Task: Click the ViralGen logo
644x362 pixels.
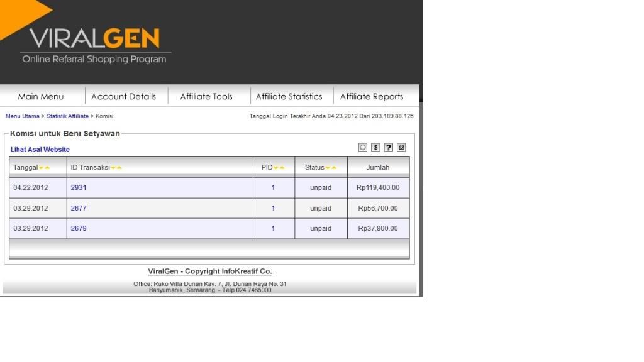Action: 96,45
